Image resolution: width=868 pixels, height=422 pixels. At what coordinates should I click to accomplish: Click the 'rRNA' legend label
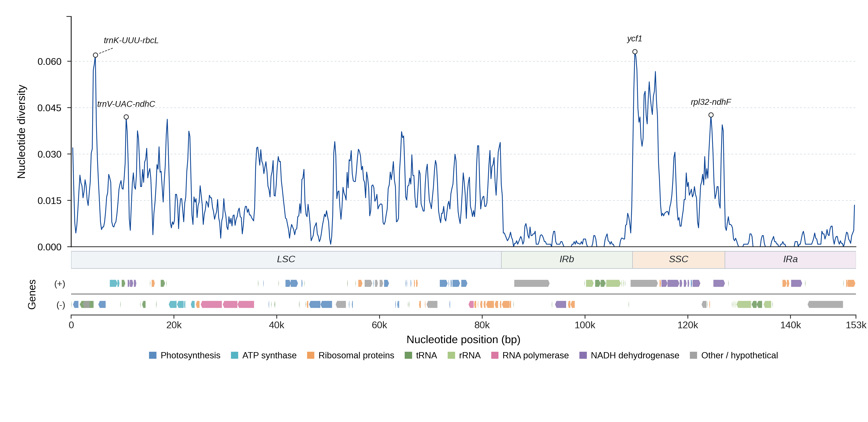point(470,355)
